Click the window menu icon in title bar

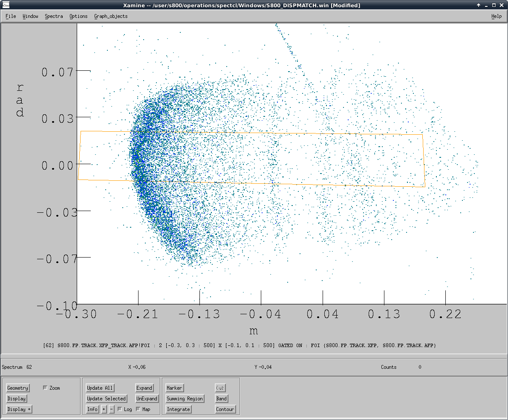pyautogui.click(x=6, y=6)
